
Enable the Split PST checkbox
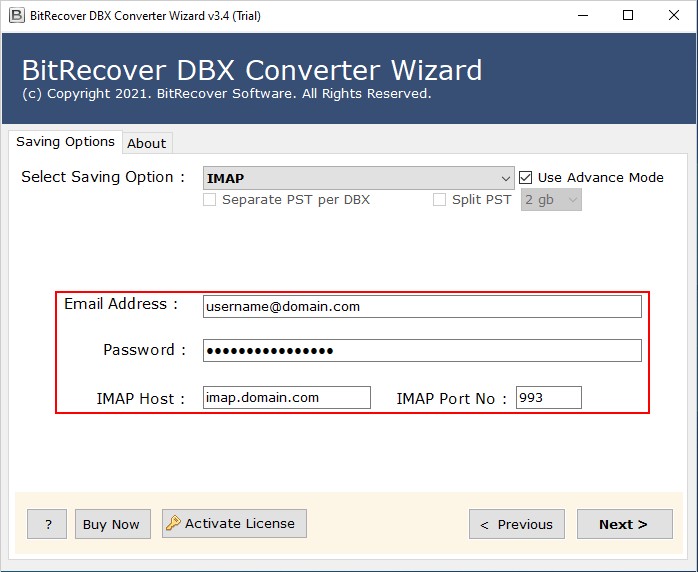pyautogui.click(x=439, y=200)
